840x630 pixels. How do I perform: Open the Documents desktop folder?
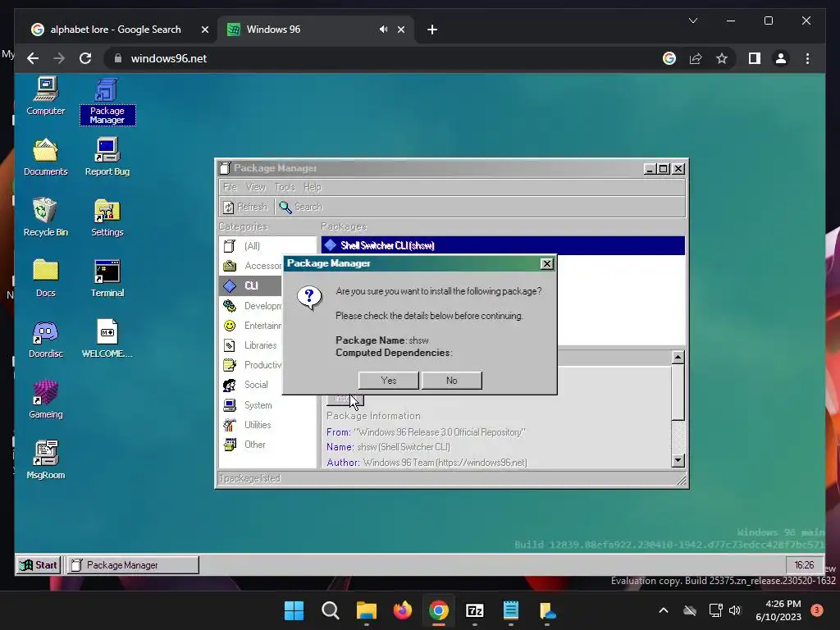coord(46,157)
